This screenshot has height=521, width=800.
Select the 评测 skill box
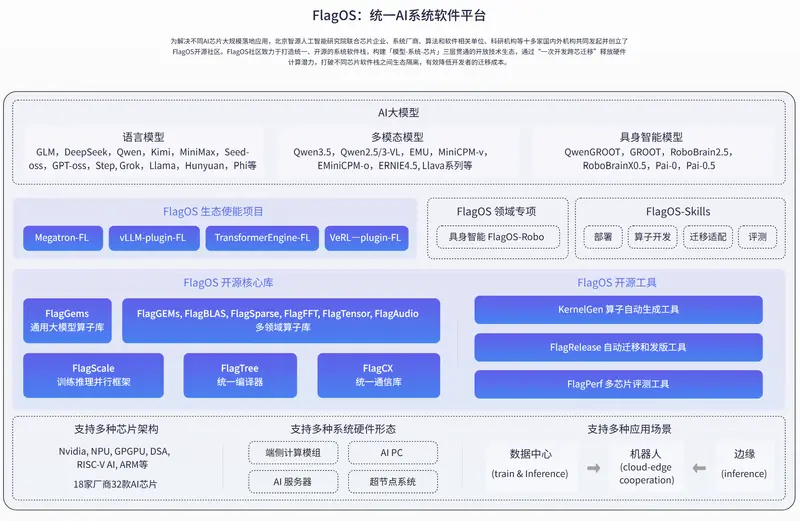coord(757,237)
